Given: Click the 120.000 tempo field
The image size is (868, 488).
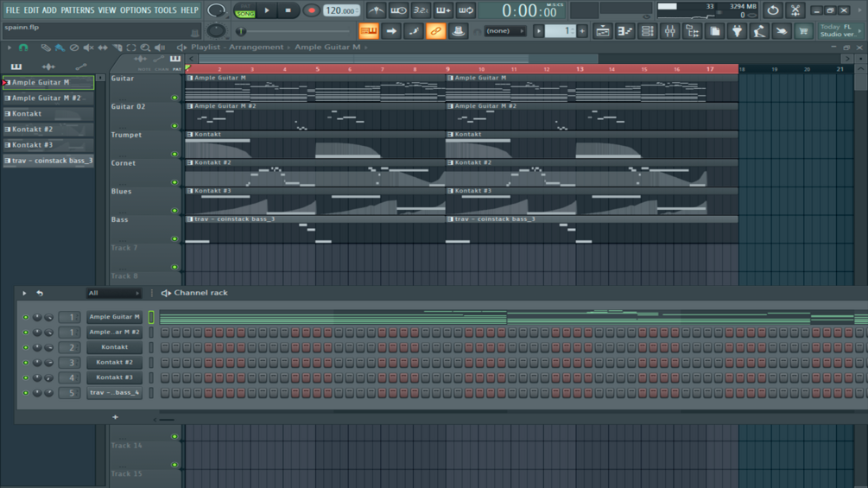Looking at the screenshot, I should pos(341,10).
